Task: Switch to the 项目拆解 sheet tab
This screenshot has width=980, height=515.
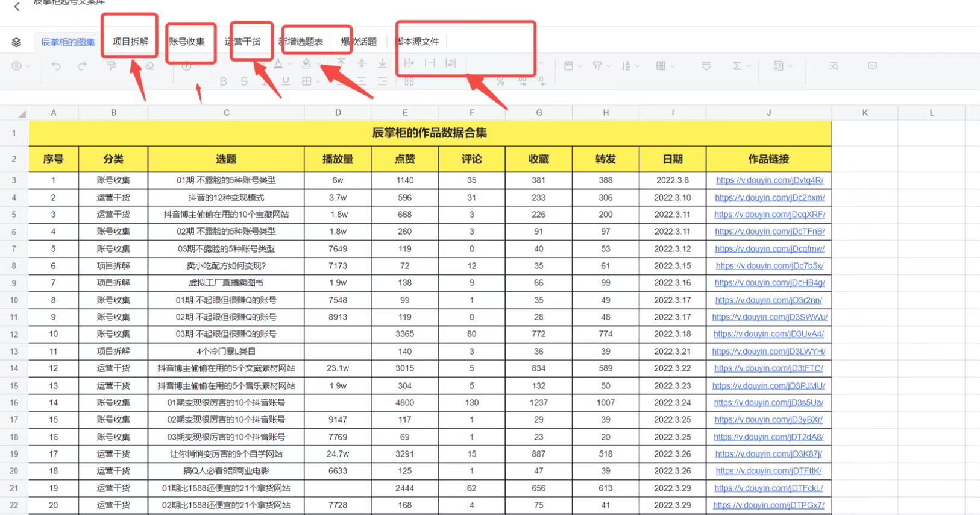Action: pos(130,42)
